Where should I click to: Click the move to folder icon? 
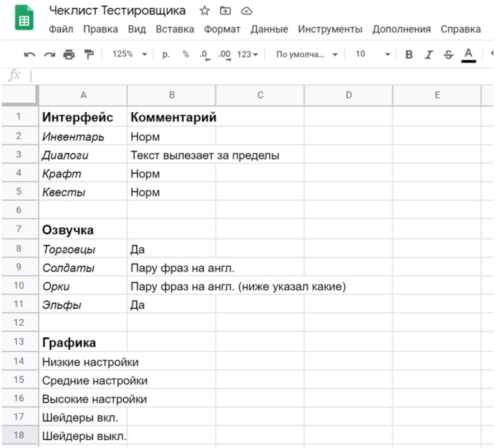point(225,11)
